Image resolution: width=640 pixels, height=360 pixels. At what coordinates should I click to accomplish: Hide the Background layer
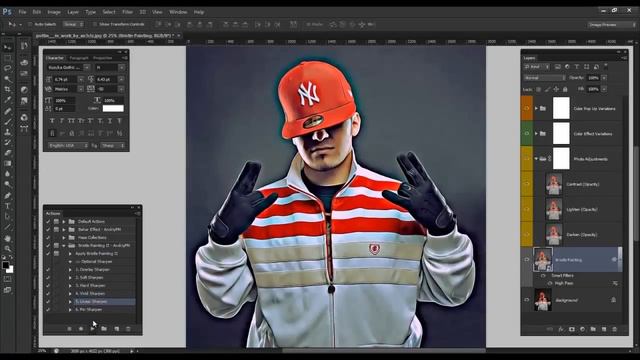tap(527, 300)
